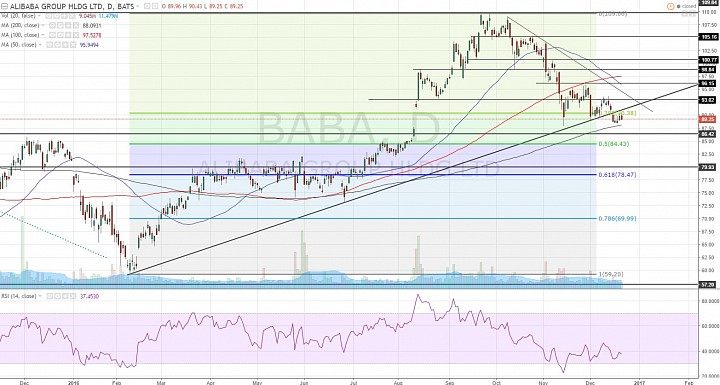The width and height of the screenshot is (720, 385).
Task: Toggle visibility of MA (50, close)
Action: coord(49,45)
